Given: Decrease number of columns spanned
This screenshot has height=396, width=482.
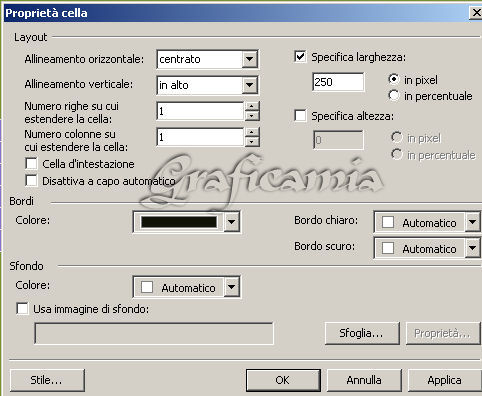Looking at the screenshot, I should click(252, 141).
